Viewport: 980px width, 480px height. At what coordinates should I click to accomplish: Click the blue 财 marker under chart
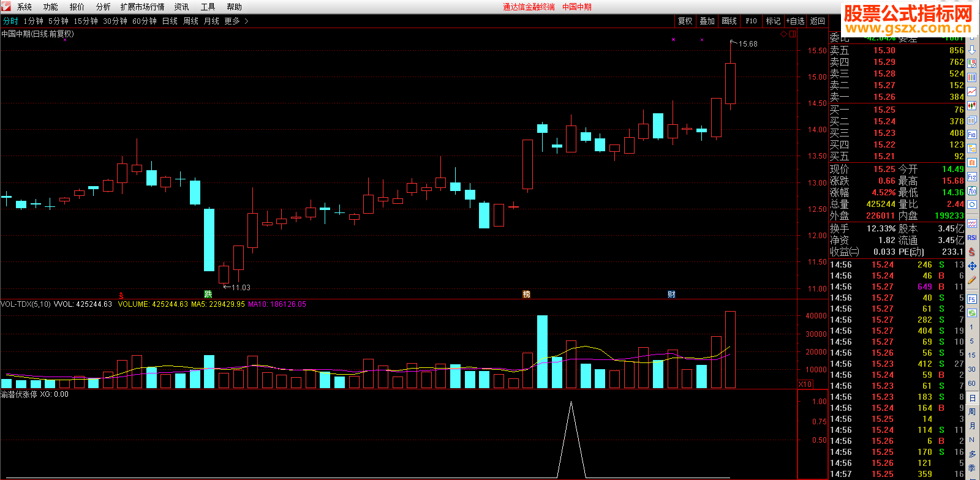[x=671, y=294]
